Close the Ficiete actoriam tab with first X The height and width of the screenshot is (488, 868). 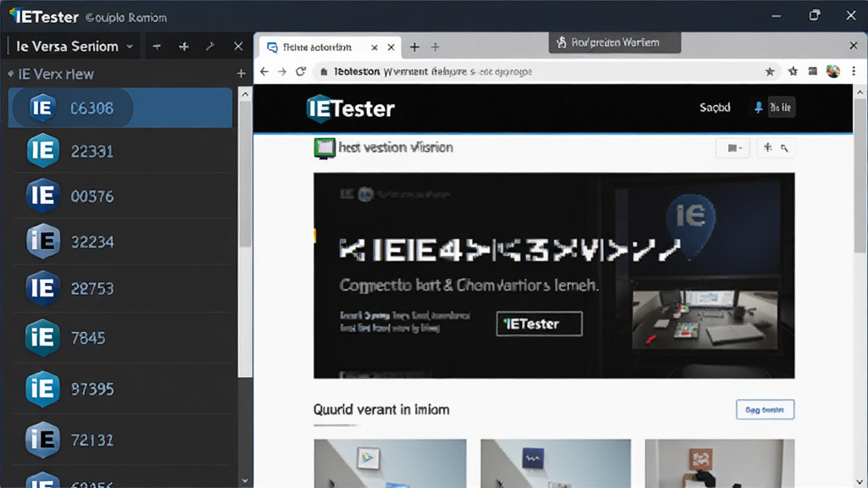[x=374, y=47]
